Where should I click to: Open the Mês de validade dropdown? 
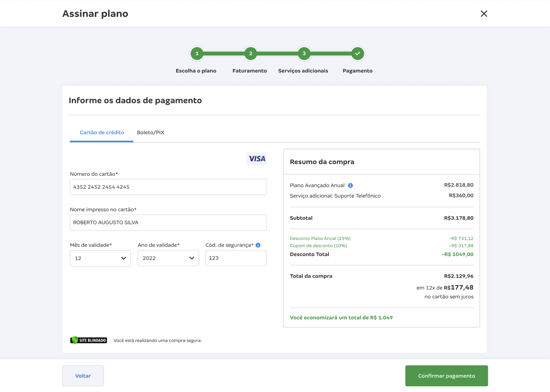click(x=101, y=258)
